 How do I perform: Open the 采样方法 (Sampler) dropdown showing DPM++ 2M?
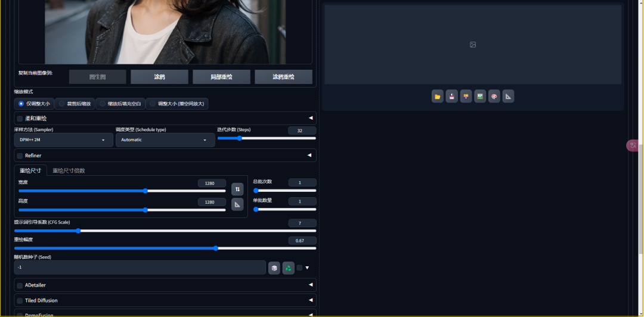[63, 140]
